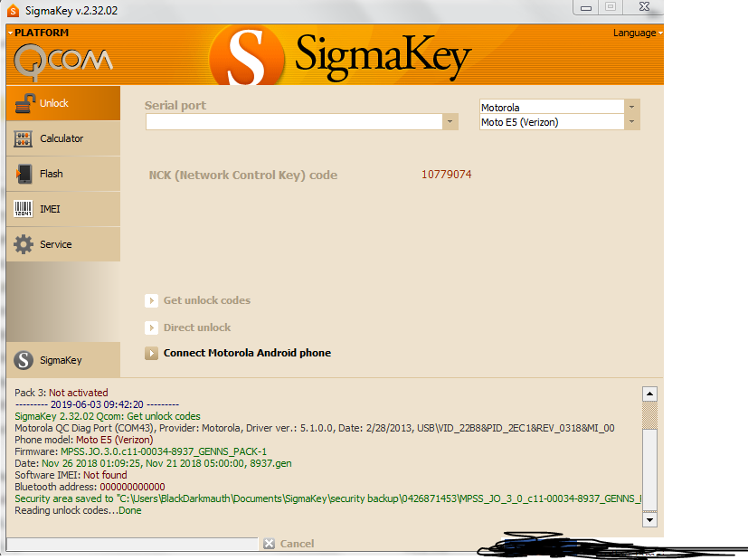Screen dimensions: 748x560
Task: Close the SigmaKey window
Action: click(x=644, y=6)
